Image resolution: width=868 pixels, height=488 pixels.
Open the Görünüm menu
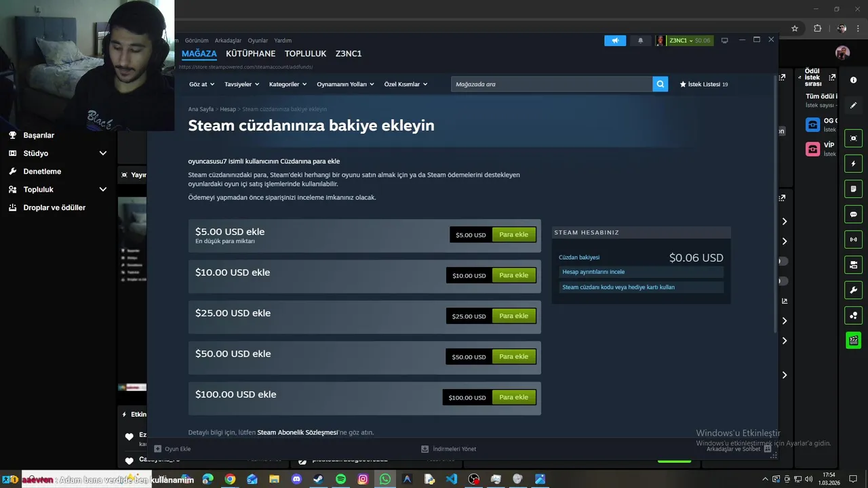[x=197, y=41]
